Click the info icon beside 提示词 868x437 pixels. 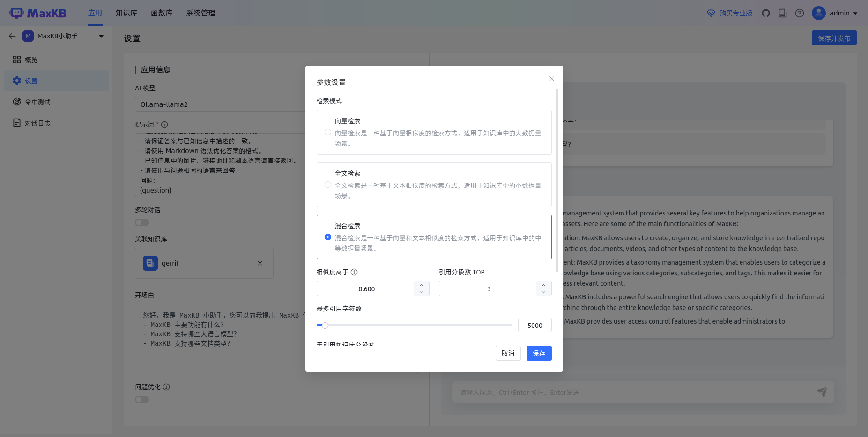(x=164, y=125)
